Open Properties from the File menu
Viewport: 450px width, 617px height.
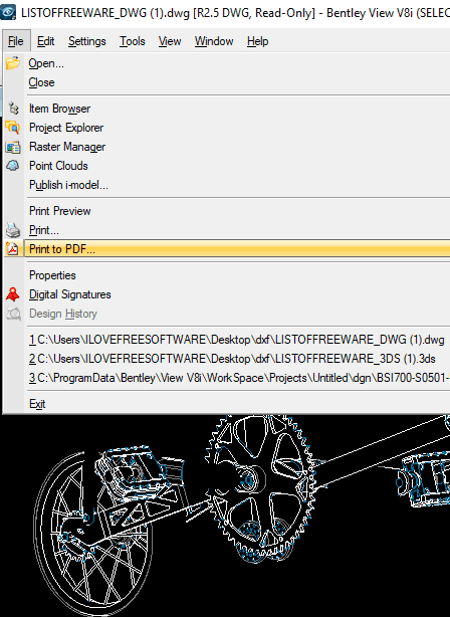(227, 275)
